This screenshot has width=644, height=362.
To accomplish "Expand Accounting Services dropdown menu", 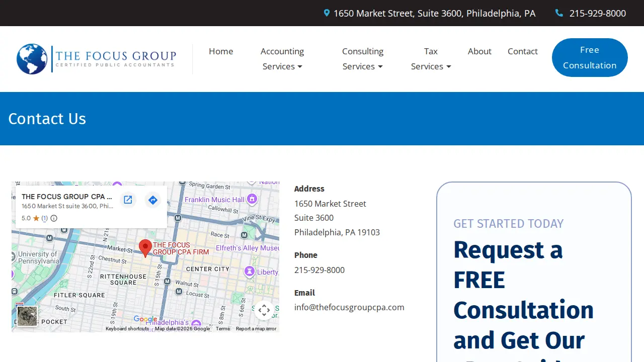I will 282,59.
